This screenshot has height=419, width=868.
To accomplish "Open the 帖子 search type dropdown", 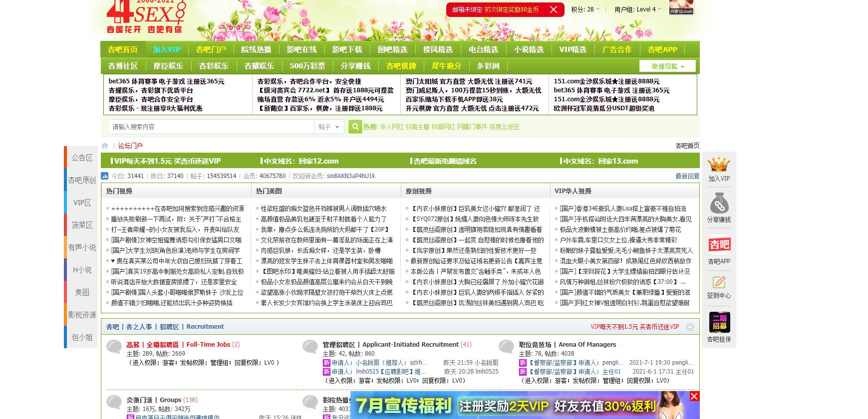I will pyautogui.click(x=329, y=127).
